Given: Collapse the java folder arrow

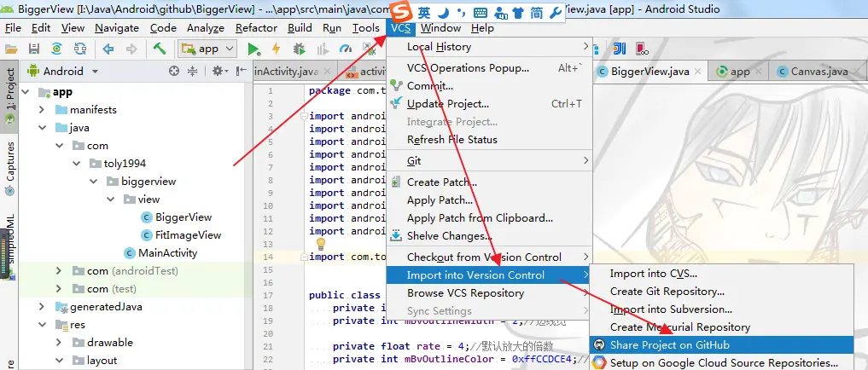Looking at the screenshot, I should pos(42,128).
